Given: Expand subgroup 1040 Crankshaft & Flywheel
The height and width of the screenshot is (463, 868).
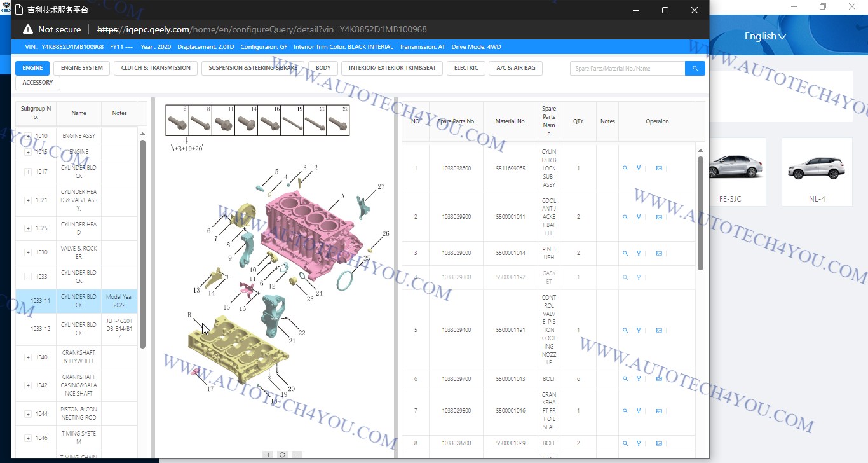Looking at the screenshot, I should tap(28, 357).
